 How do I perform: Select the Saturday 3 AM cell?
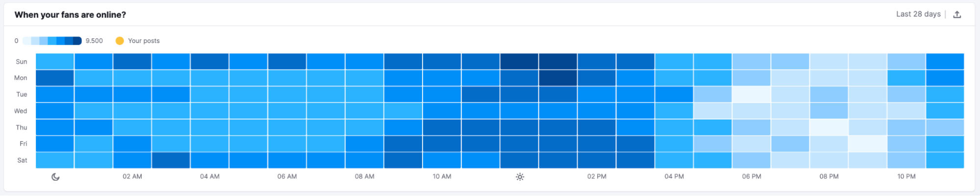(171, 160)
